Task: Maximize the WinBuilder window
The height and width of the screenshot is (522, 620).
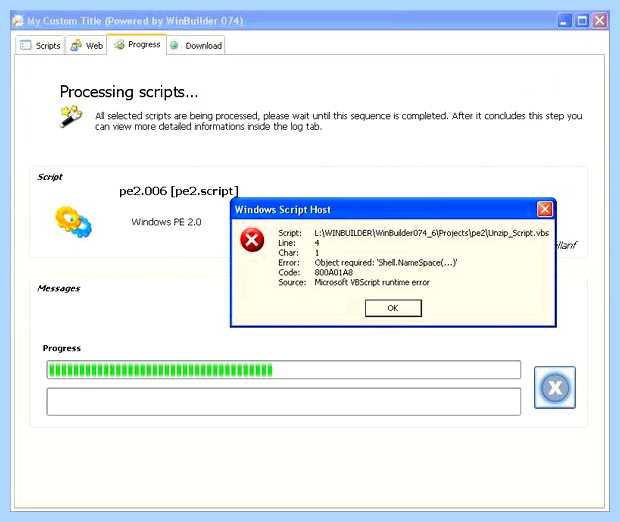Action: (x=582, y=21)
